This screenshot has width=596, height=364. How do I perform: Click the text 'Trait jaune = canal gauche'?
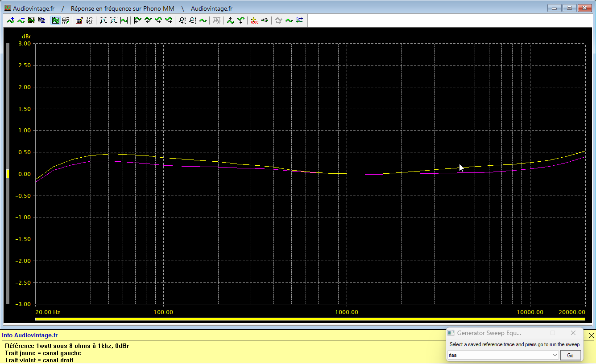tap(43, 353)
